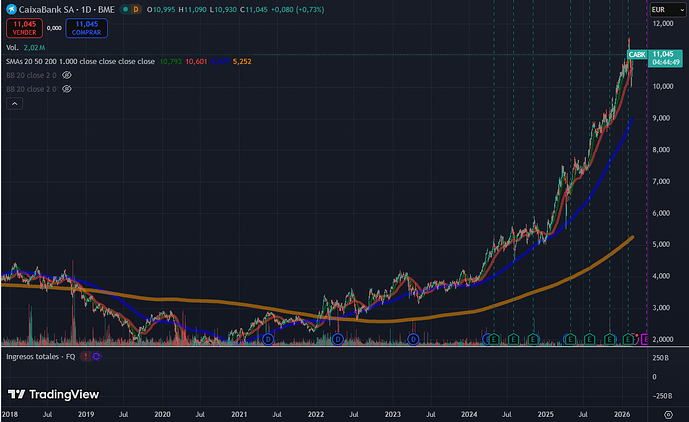
Task: Toggle visibility of the second BB 20 indicator
Action: click(x=67, y=89)
